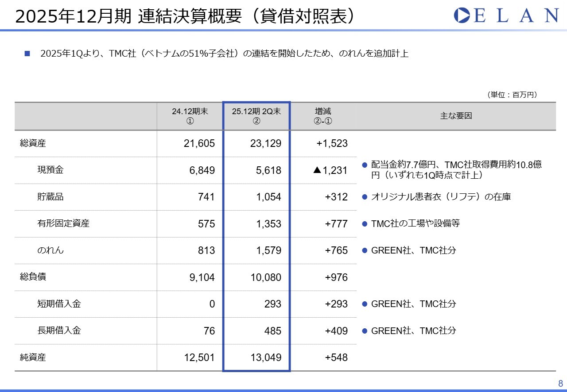The width and height of the screenshot is (567, 392).
Task: Select the change value +765
Action: coord(337,250)
